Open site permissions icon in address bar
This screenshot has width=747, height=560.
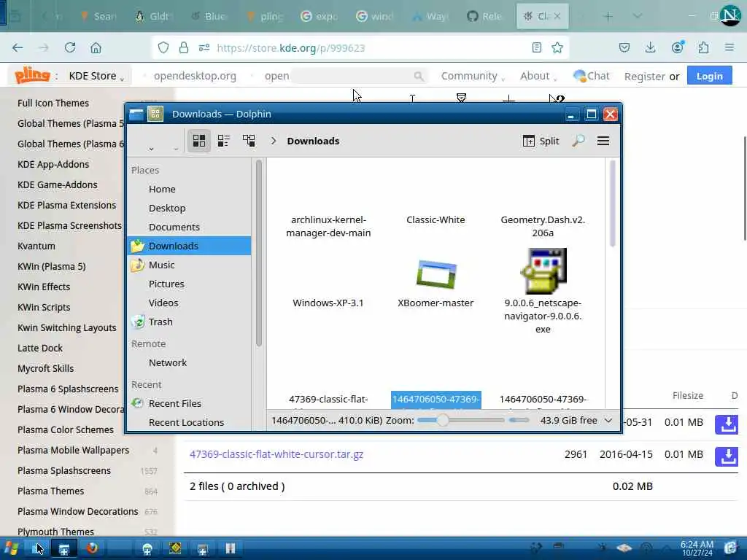204,47
